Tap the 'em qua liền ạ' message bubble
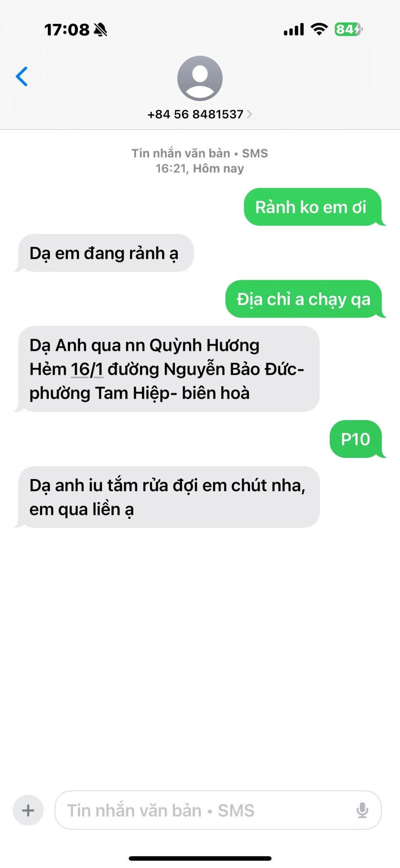The height and width of the screenshot is (868, 400). [169, 497]
